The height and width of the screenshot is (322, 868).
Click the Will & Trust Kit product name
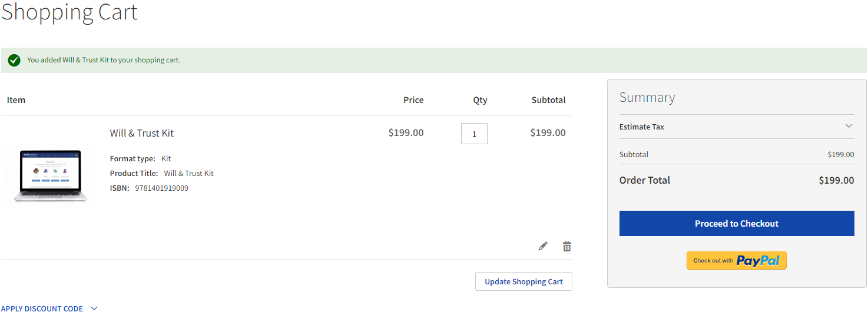coord(142,133)
